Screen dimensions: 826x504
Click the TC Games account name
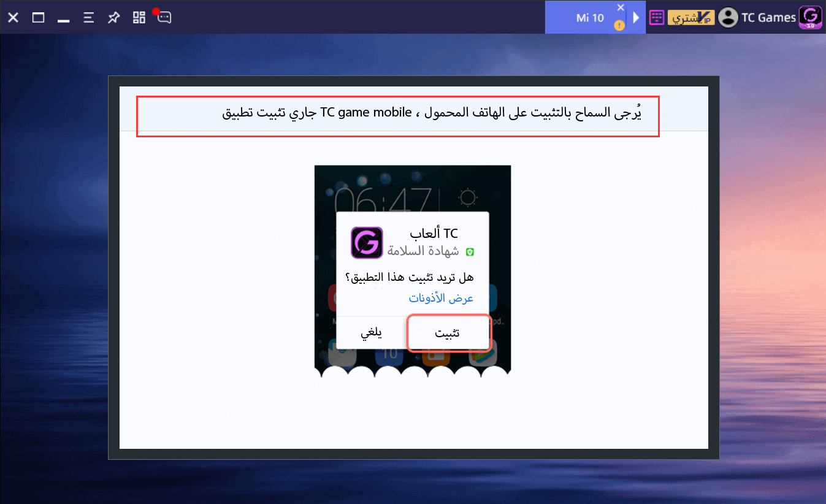click(768, 18)
